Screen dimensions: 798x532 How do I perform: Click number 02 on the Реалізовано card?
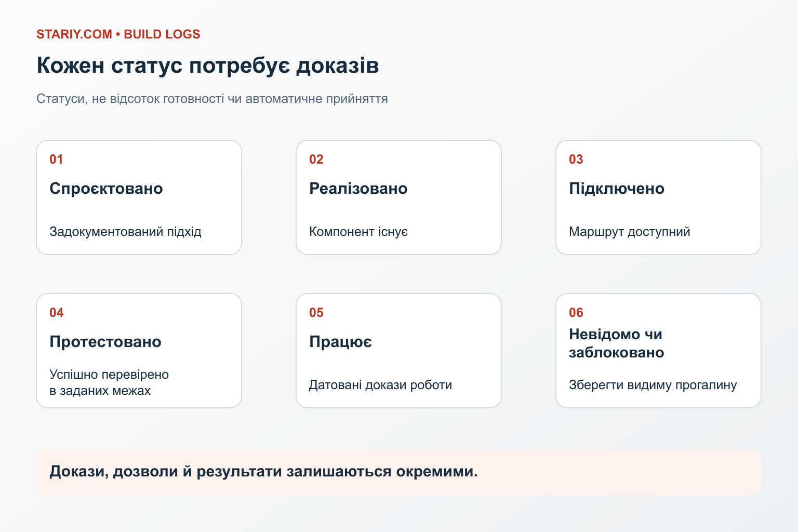(316, 159)
